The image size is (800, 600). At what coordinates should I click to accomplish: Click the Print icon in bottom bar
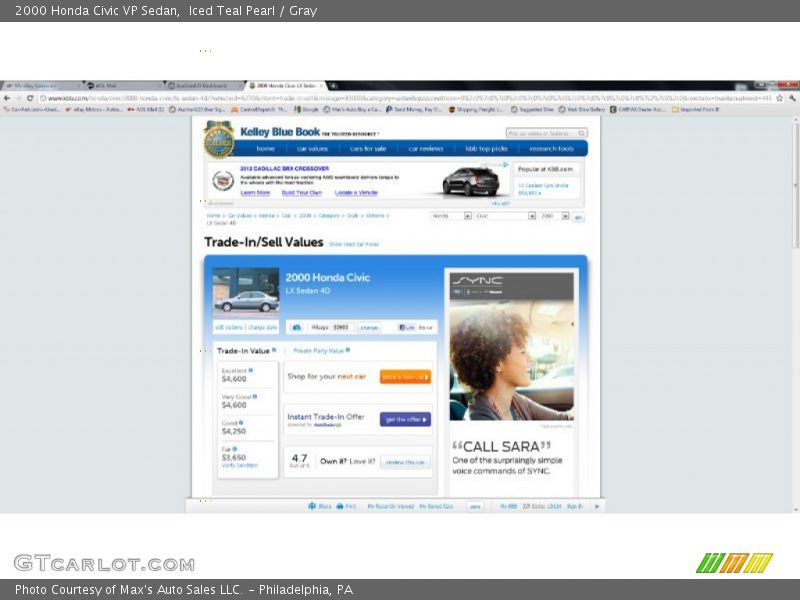click(x=340, y=506)
